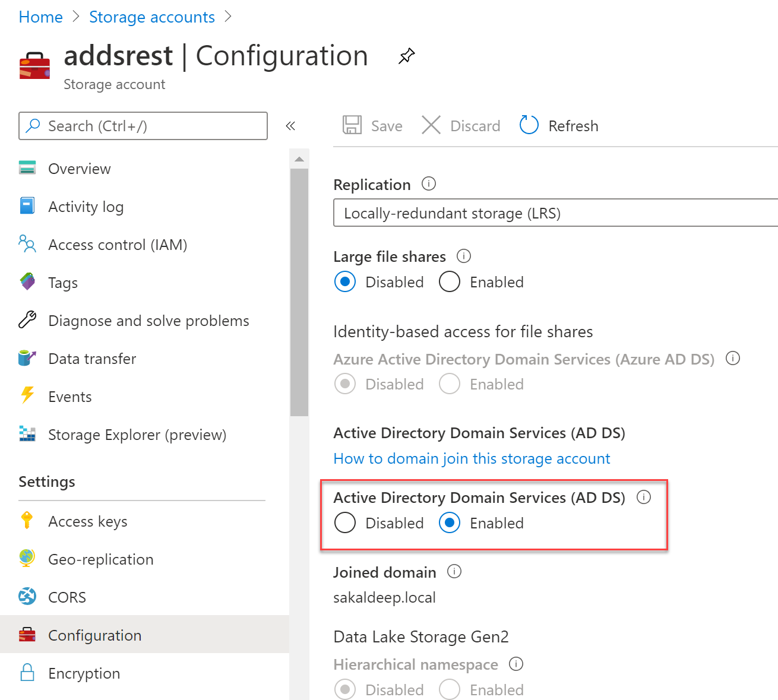Click the Access control people icon
Image resolution: width=778 pixels, height=700 pixels.
click(27, 244)
